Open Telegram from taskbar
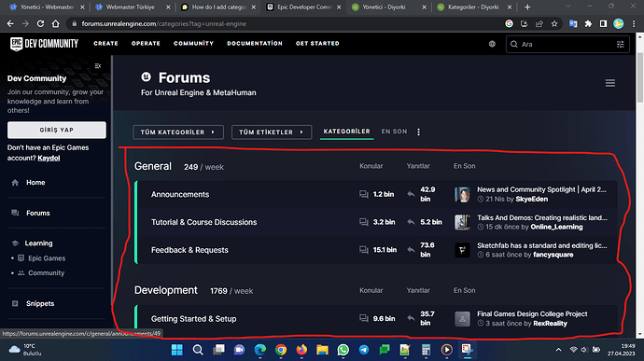This screenshot has width=644, height=361. pos(364,350)
